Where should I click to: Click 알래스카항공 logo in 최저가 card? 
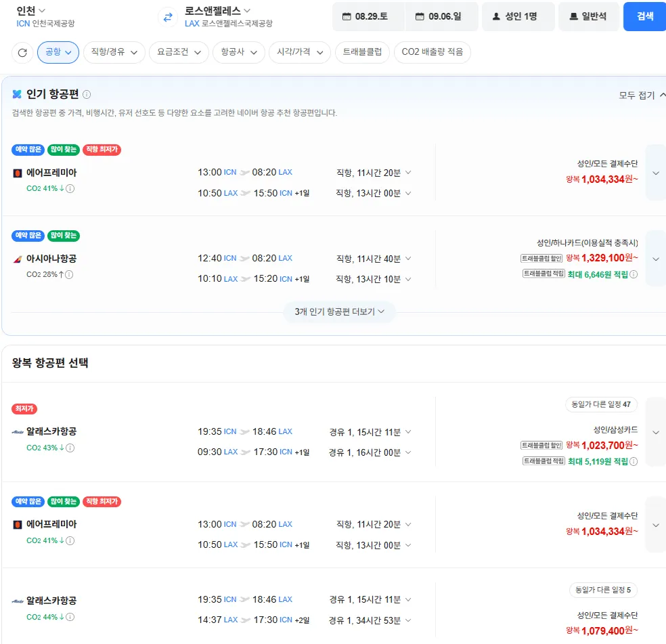coord(18,432)
